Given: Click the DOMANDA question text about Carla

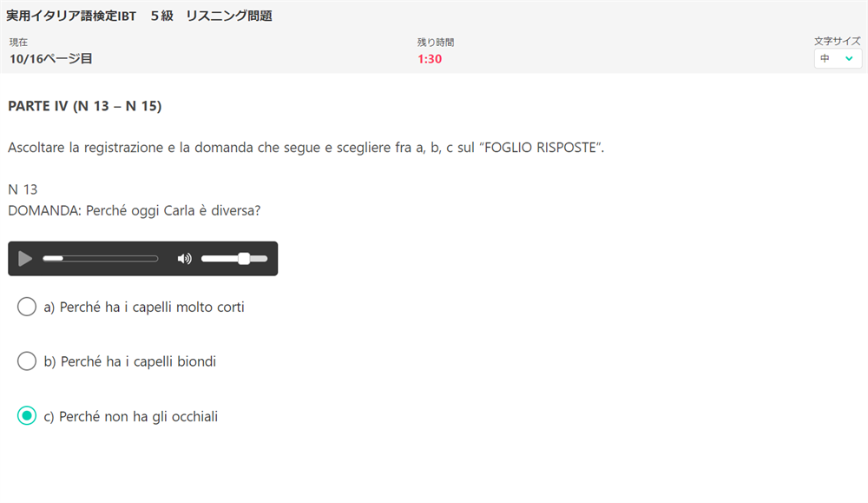Looking at the screenshot, I should coord(134,210).
